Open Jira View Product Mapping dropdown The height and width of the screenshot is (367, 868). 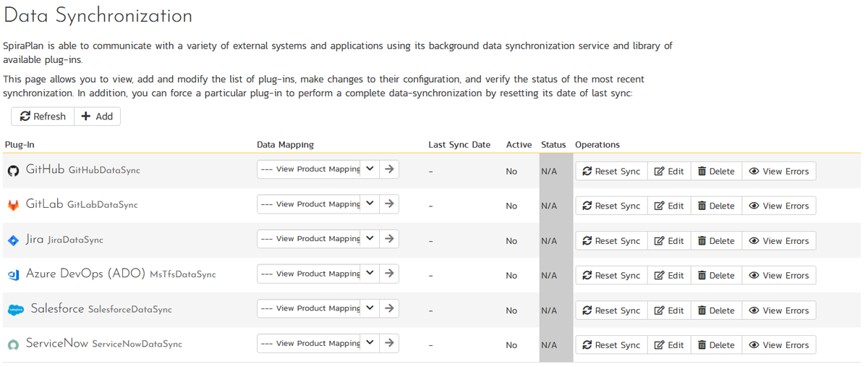[x=318, y=238]
